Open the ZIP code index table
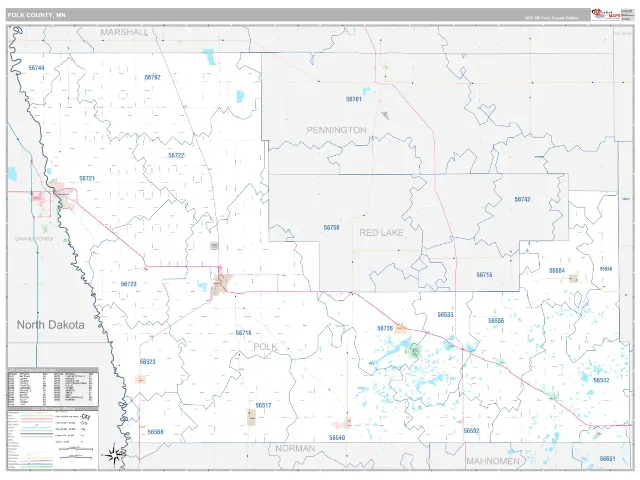Image resolution: width=640 pixels, height=480 pixels. coord(53,387)
